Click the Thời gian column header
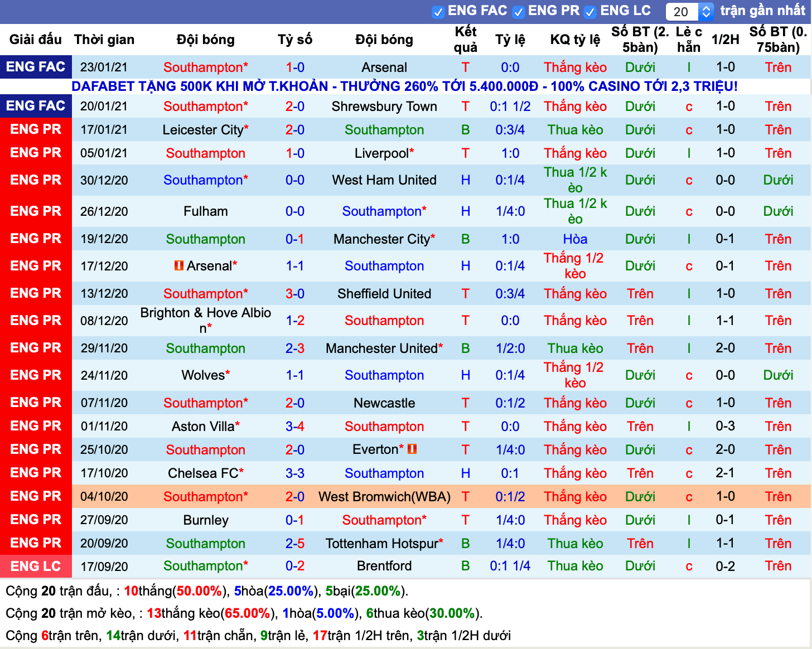 pos(104,40)
